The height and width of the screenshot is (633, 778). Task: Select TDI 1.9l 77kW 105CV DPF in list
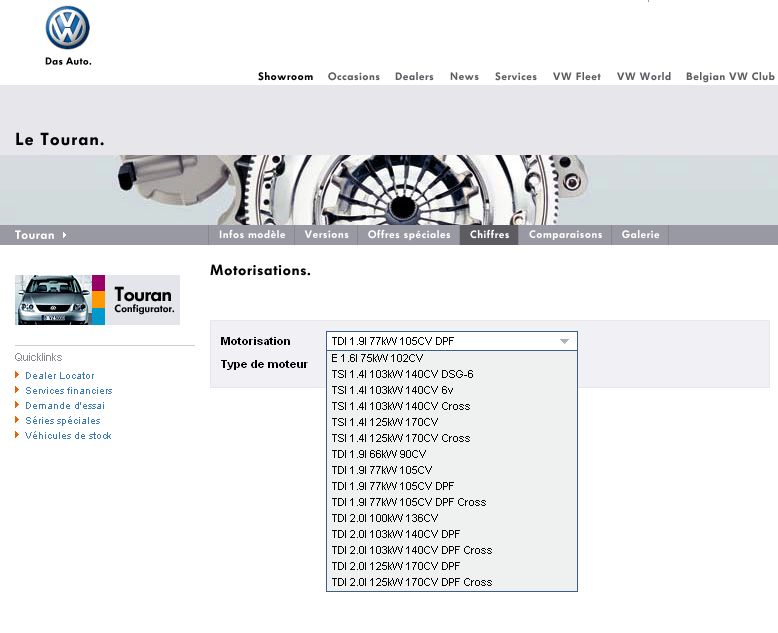(452, 486)
